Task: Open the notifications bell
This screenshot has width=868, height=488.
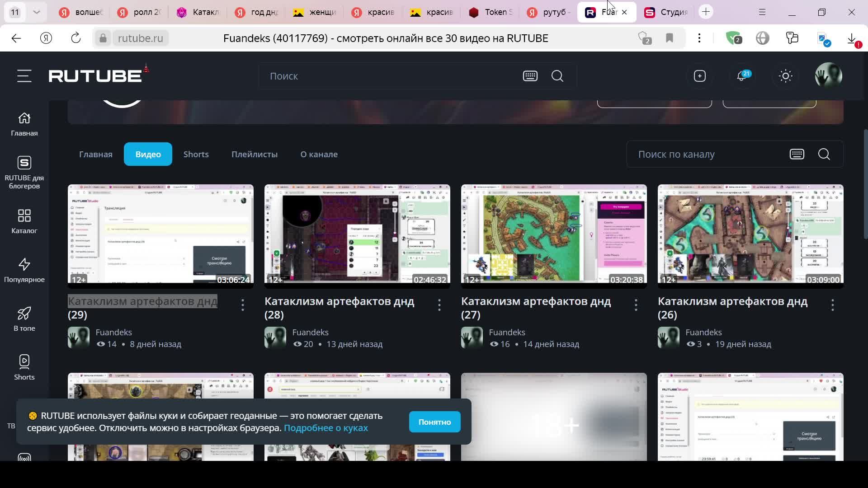Action: tap(741, 76)
